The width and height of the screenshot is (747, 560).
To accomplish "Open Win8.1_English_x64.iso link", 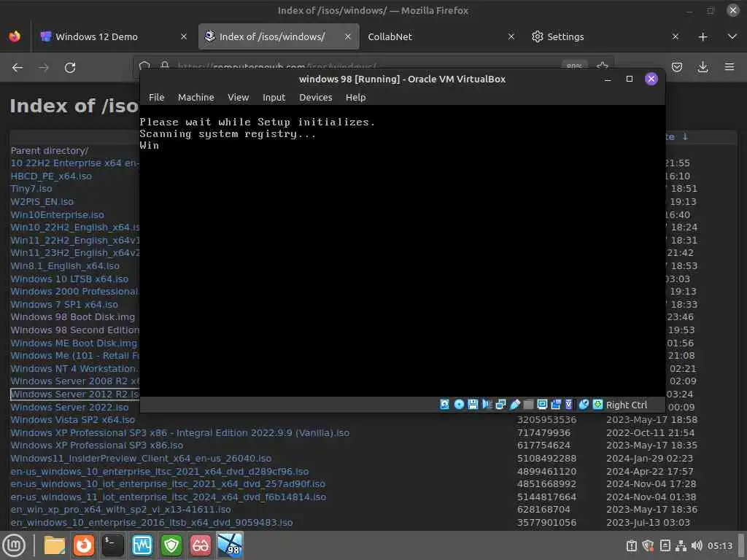I will 65,265.
